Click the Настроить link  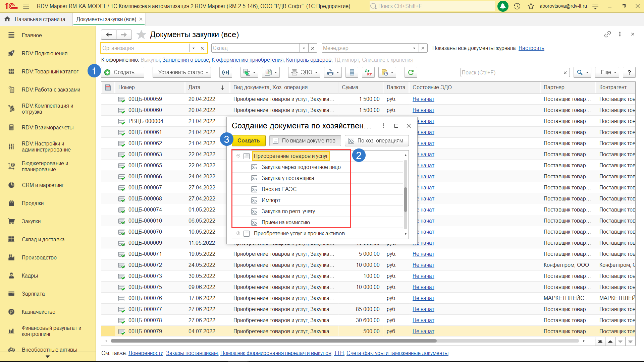click(531, 48)
